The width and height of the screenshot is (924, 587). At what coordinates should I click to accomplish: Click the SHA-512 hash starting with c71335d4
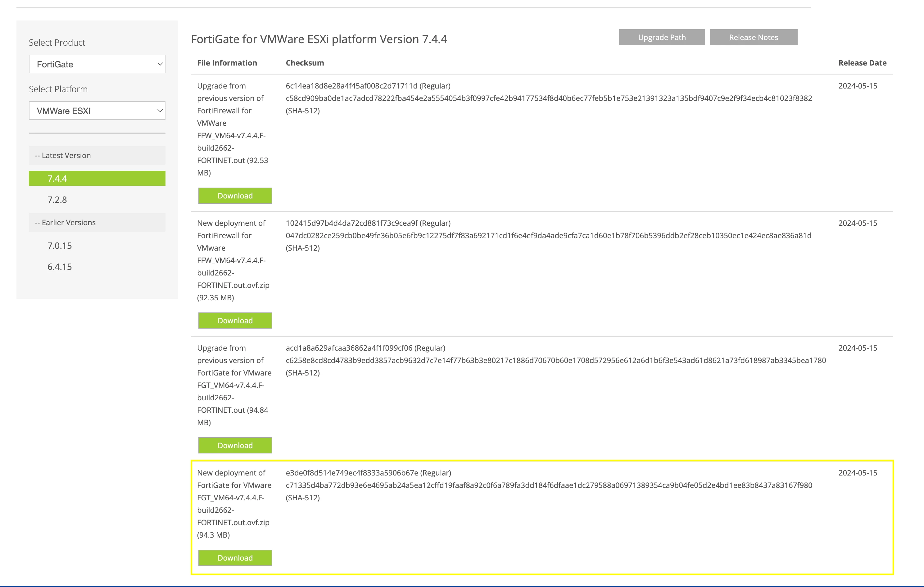pyautogui.click(x=549, y=485)
